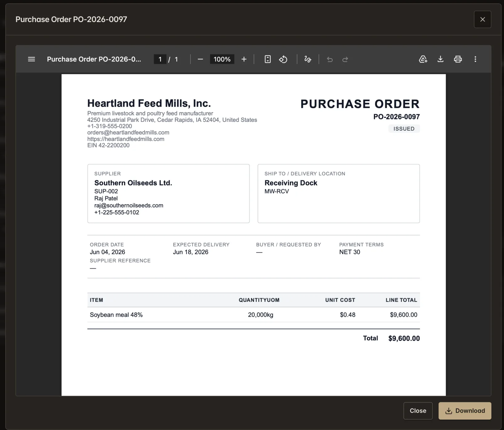
Task: Print the purchase order
Action: 458,59
